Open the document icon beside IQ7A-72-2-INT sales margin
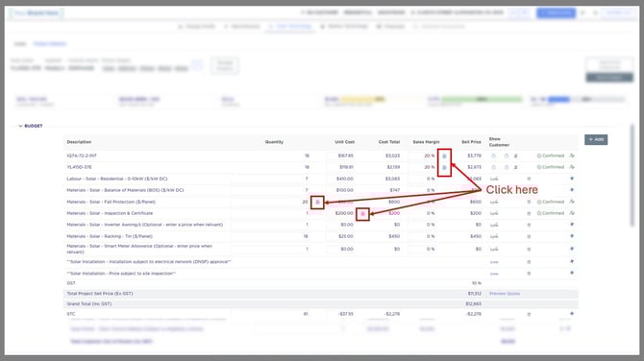Viewport: 644px width, 361px height. [444, 156]
